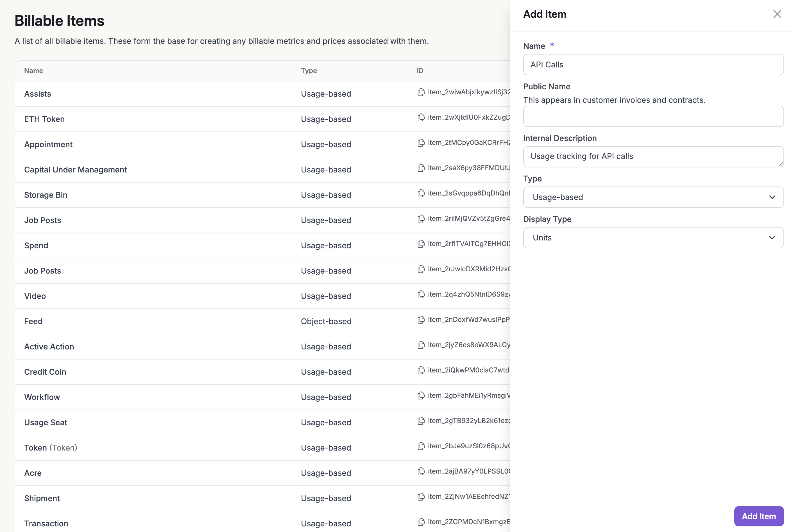Image resolution: width=793 pixels, height=532 pixels.
Task: Copy the Feed item ID
Action: [x=421, y=320]
